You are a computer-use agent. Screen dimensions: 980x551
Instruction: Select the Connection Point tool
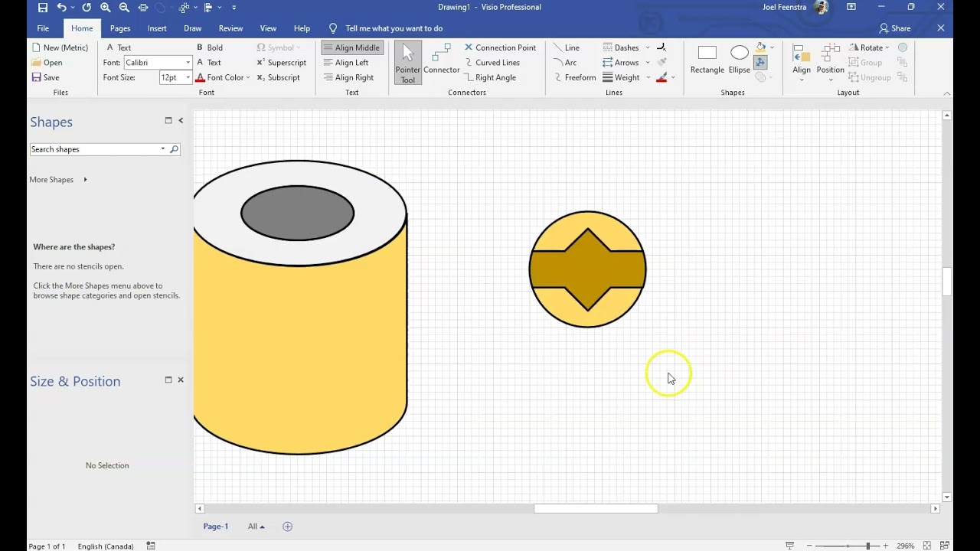[x=500, y=47]
